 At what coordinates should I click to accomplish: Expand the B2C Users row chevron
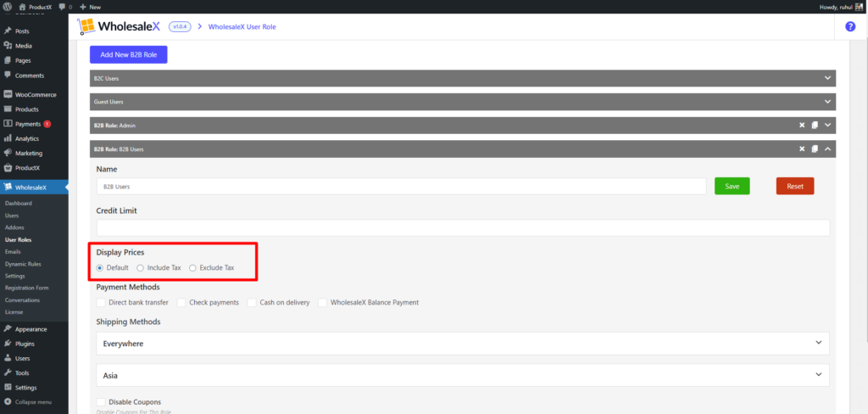click(x=827, y=78)
